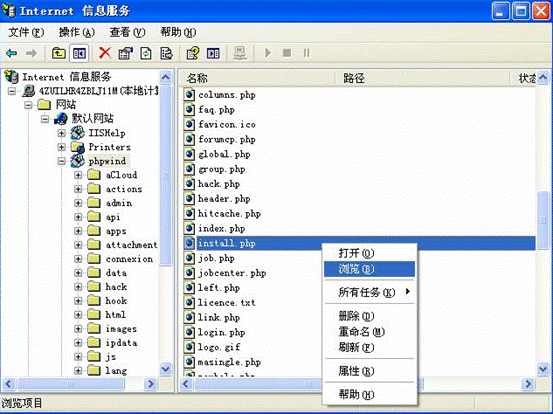Screen dimensions: 553x414
Task: Click the Pause item toolbar icon
Action: tap(306, 53)
